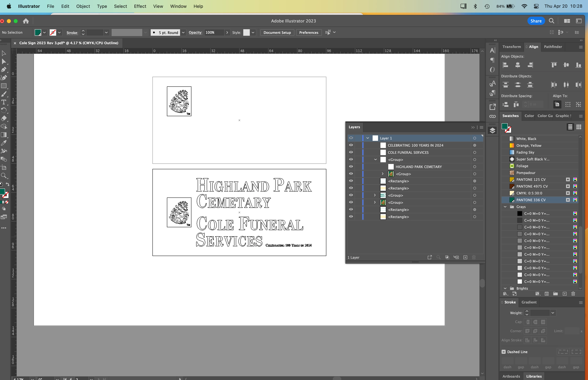Hide the COLE FUNERAL SERVICES layer item
This screenshot has width=588, height=380.
click(351, 152)
